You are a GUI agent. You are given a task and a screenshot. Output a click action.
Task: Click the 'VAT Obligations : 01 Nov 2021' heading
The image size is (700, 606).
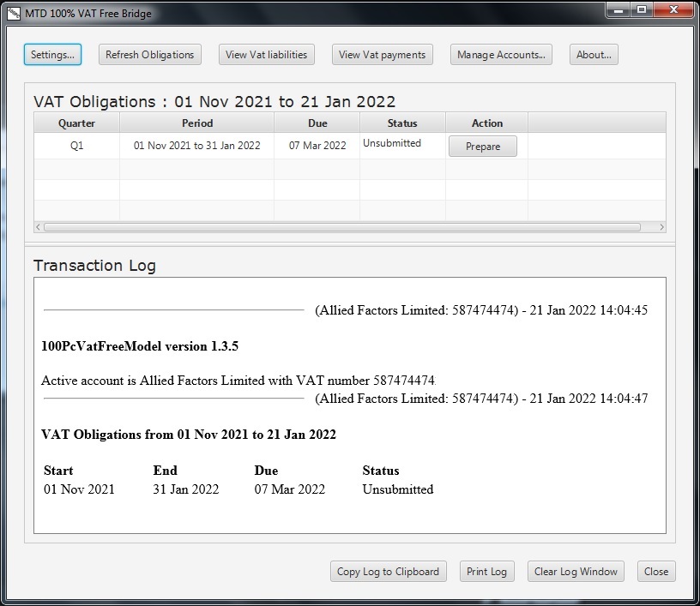[214, 102]
